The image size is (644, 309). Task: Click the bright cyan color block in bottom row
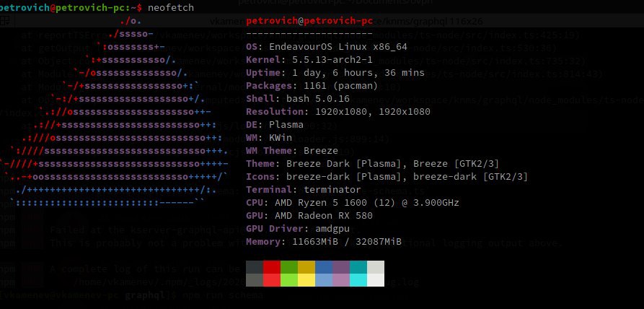coord(358,280)
